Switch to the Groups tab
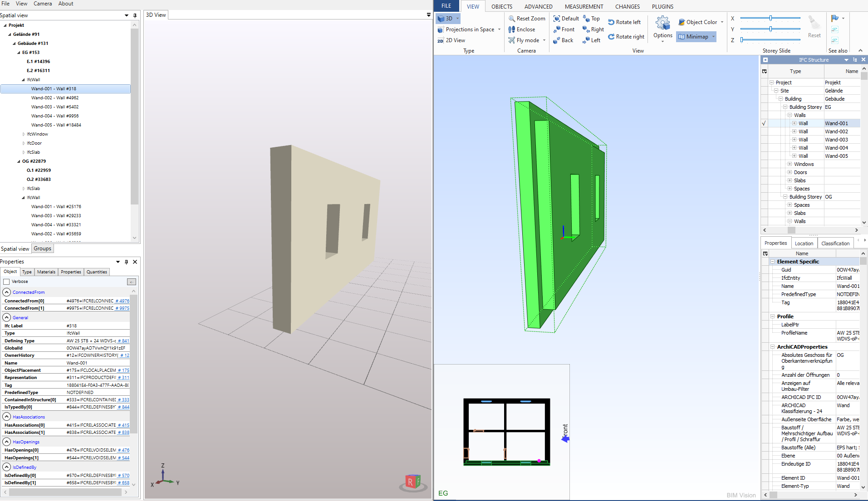The height and width of the screenshot is (501, 868). [43, 248]
